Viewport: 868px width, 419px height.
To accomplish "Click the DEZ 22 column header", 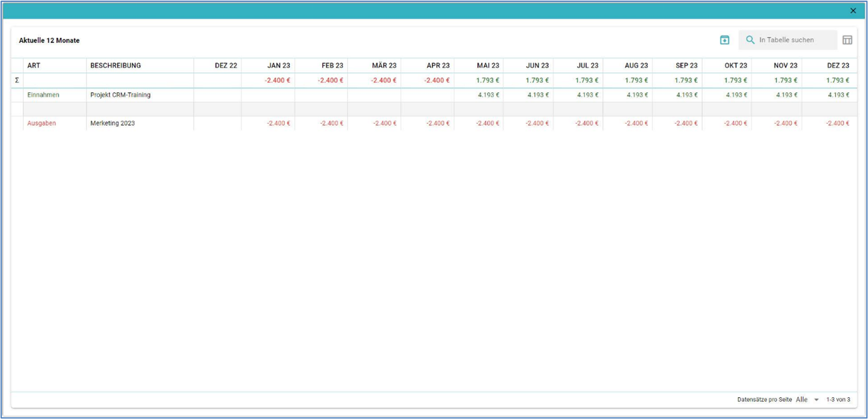I will point(226,65).
